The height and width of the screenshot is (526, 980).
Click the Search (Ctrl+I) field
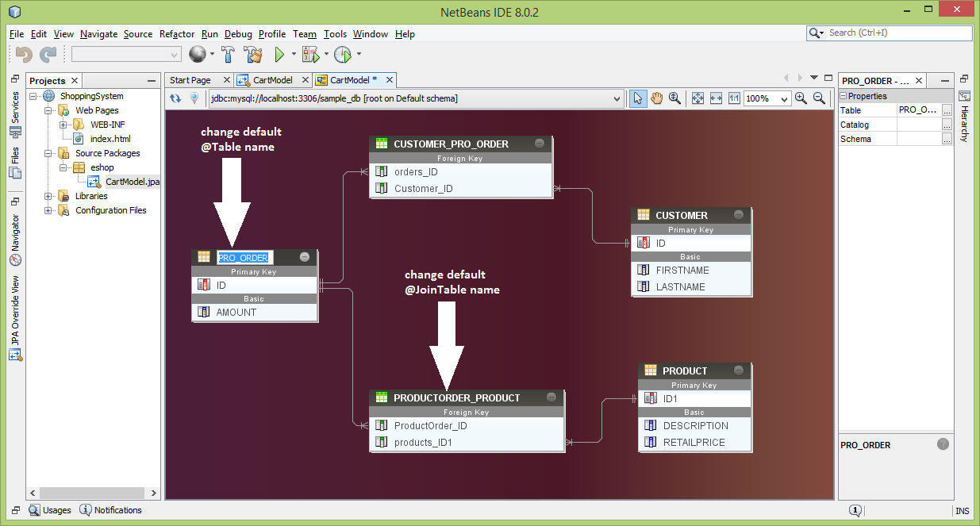897,33
